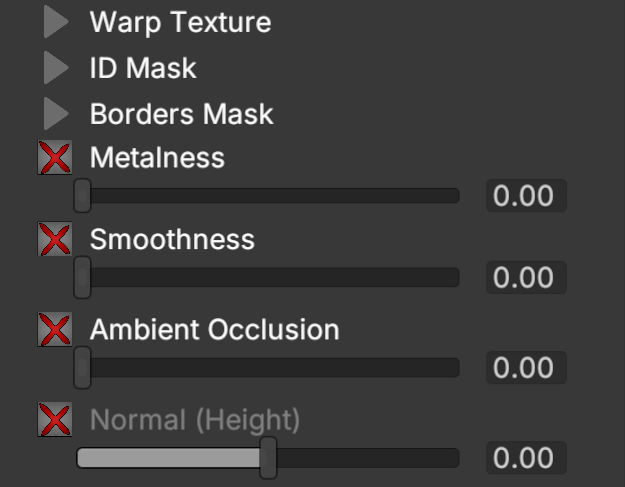Expand the Warp Texture disclosure triangle
This screenshot has height=487, width=625.
coord(56,23)
